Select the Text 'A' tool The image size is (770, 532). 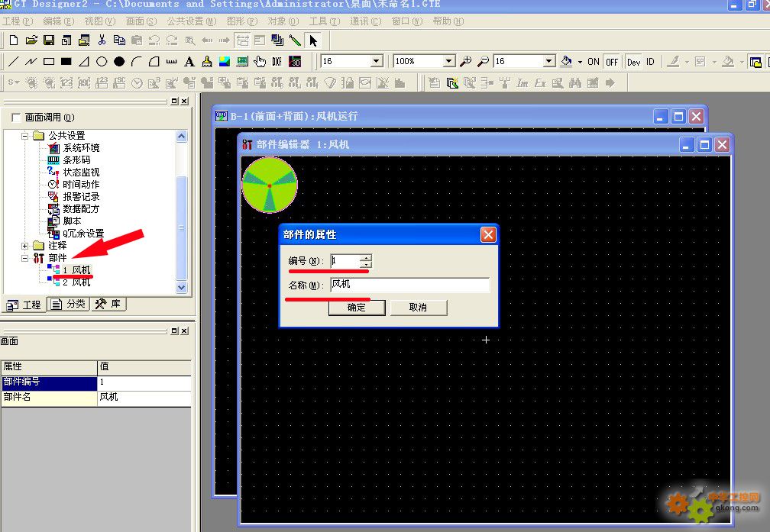point(189,62)
